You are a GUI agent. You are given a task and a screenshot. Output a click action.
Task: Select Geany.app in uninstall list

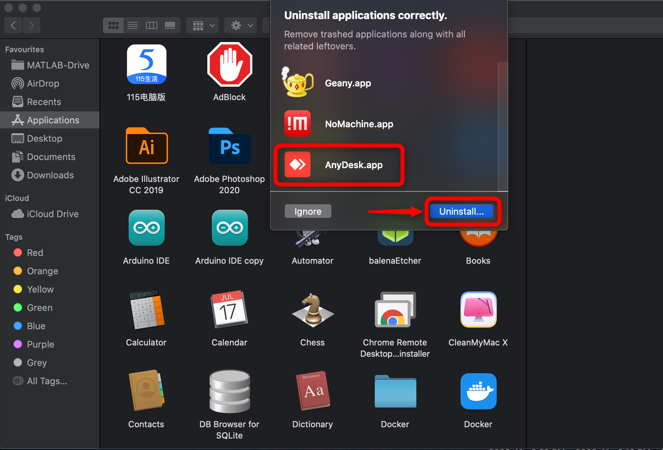coord(347,83)
